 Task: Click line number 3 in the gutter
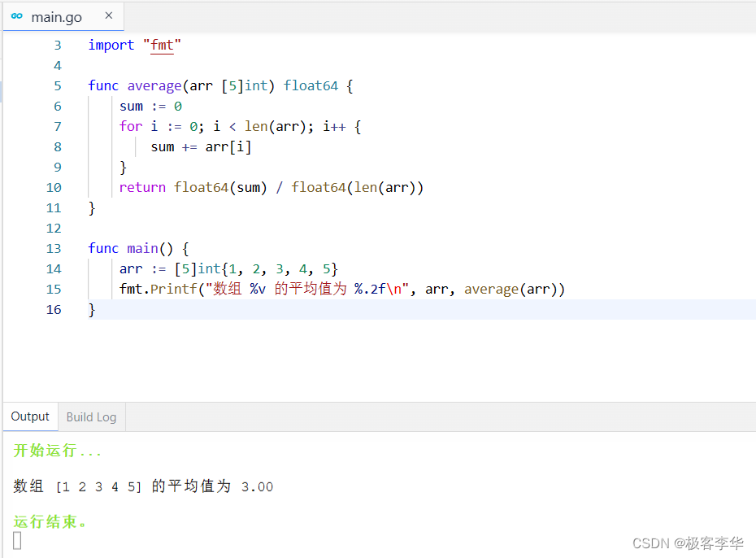[58, 46]
